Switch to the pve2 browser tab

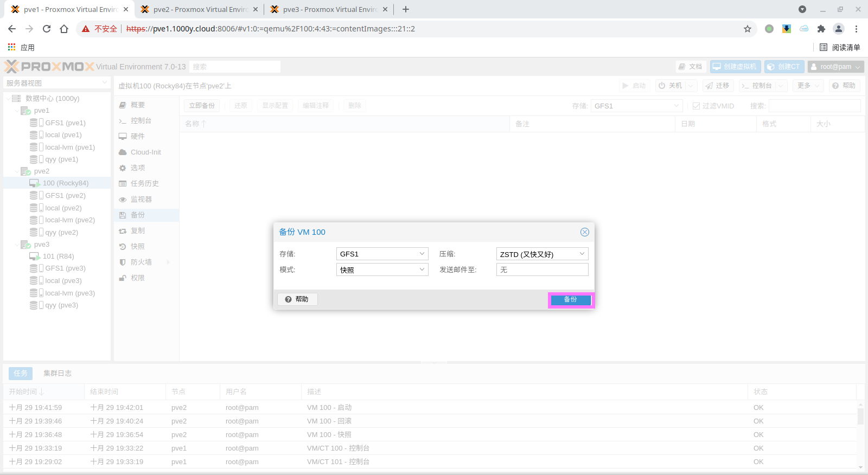coord(199,9)
